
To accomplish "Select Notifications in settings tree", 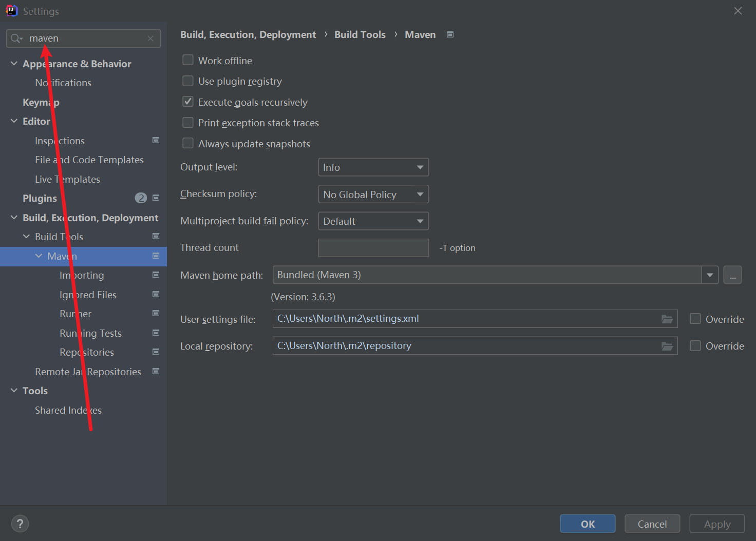I will (63, 83).
